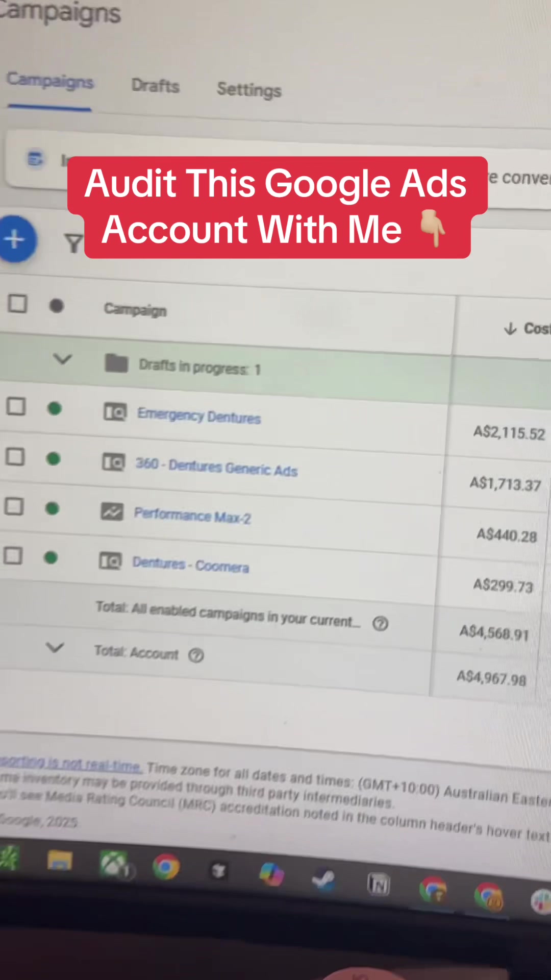This screenshot has height=980, width=551.
Task: Open help icon next to Total: All enabled campaigns
Action: pos(380,623)
